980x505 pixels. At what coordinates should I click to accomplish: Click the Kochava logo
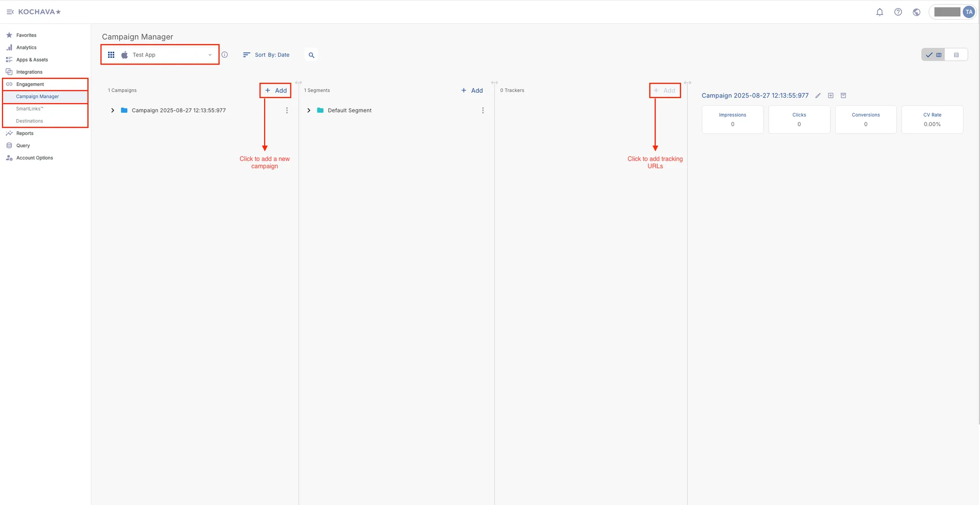tap(40, 12)
